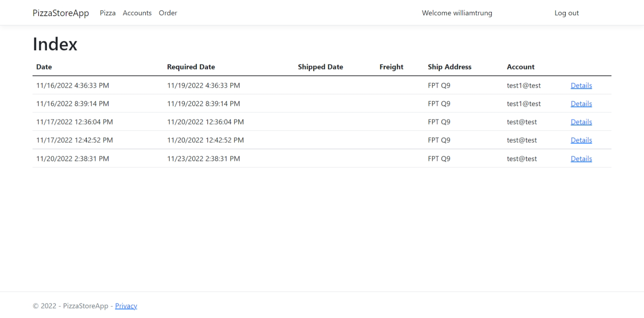Open the Pizza menu item
The height and width of the screenshot is (318, 644).
click(107, 13)
